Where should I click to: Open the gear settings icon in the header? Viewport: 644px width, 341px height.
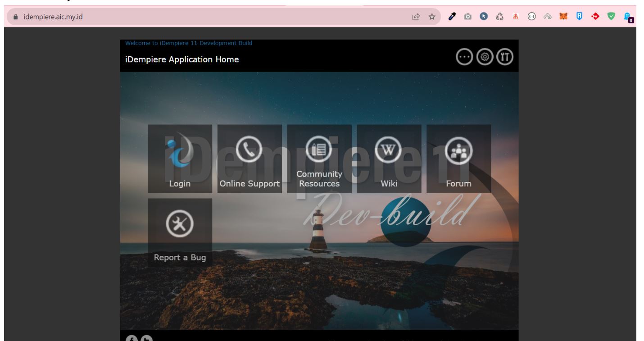[484, 57]
